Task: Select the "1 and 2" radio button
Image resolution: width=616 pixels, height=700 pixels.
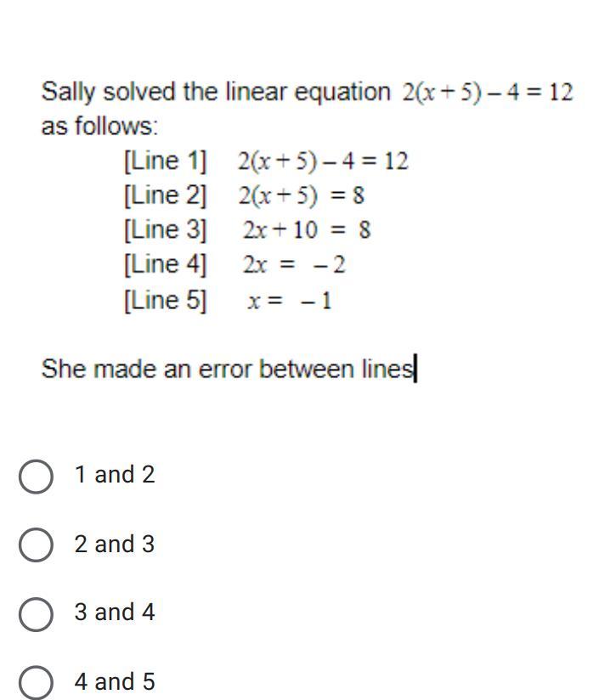Action: click(x=36, y=476)
